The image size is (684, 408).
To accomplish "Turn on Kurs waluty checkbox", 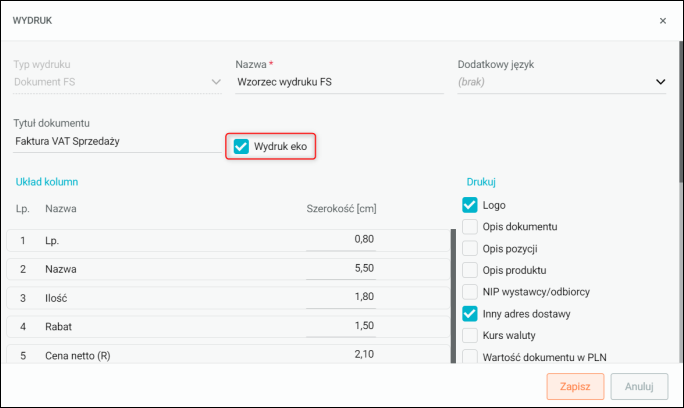I will pos(470,336).
